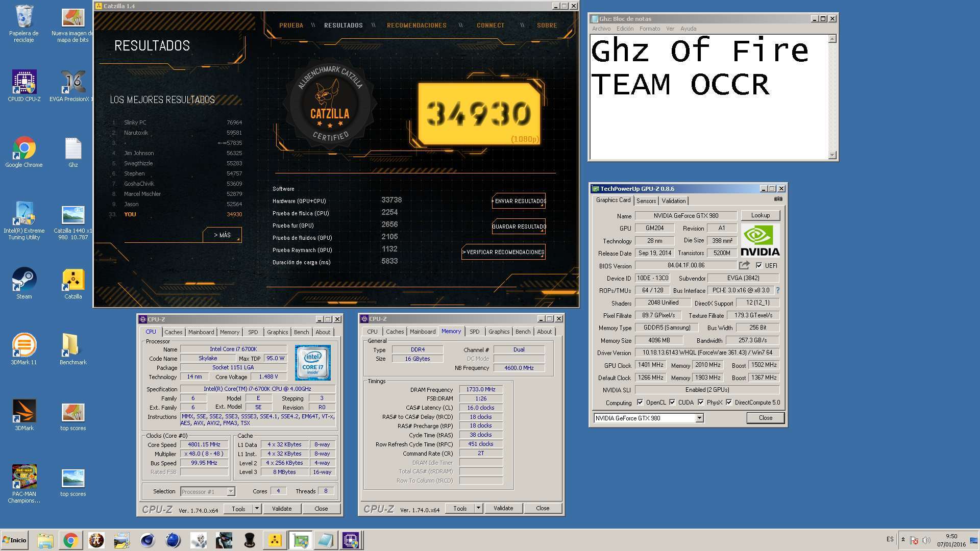Click the MÁS button under best results

(x=222, y=235)
